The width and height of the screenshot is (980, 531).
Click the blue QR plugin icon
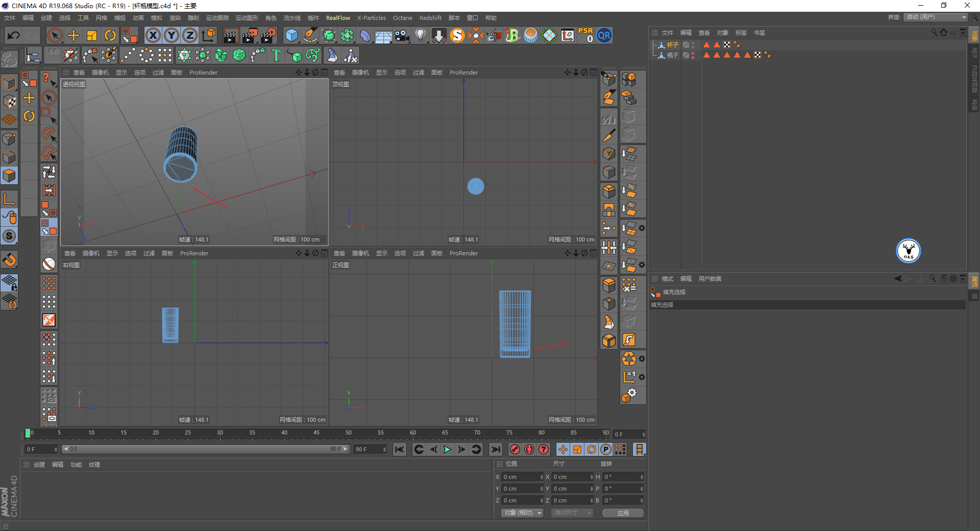604,36
